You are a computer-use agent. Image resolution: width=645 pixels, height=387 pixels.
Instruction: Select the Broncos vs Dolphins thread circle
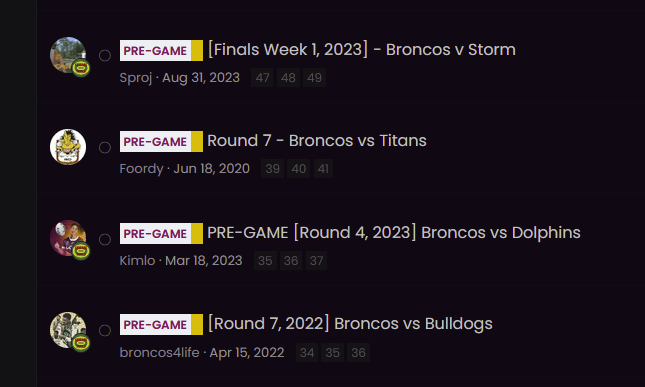(105, 239)
